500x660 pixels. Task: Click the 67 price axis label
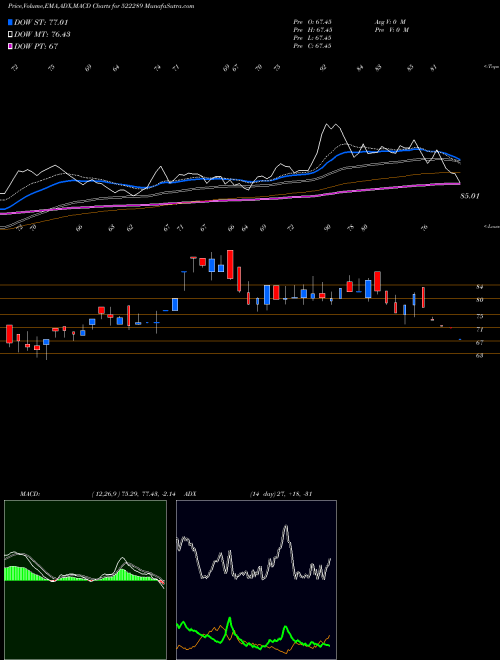[479, 343]
